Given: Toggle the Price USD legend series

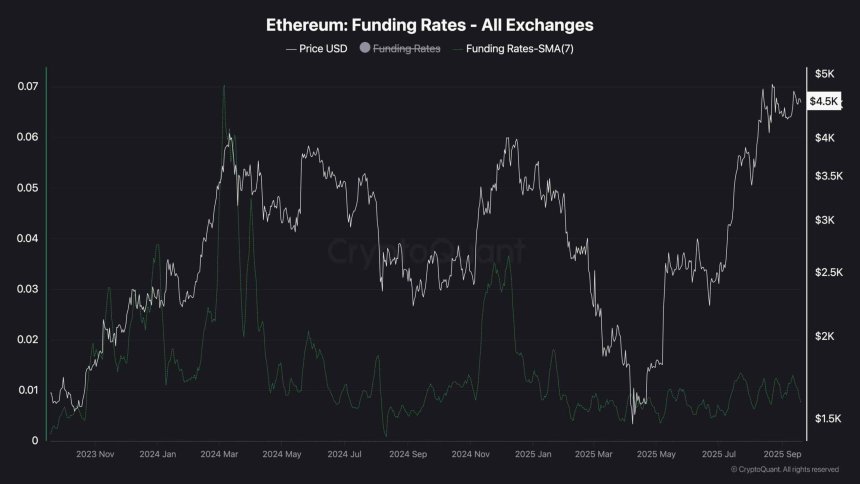Looking at the screenshot, I should point(323,48).
